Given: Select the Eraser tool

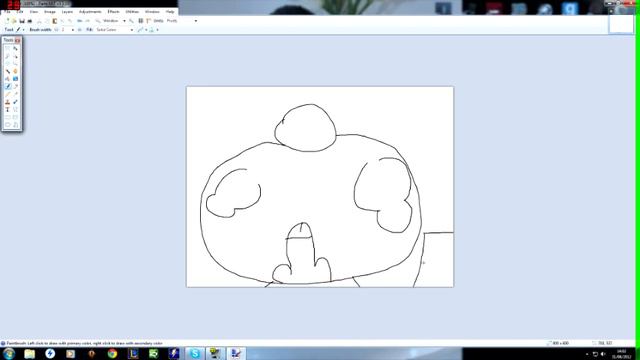Looking at the screenshot, I should (16, 86).
